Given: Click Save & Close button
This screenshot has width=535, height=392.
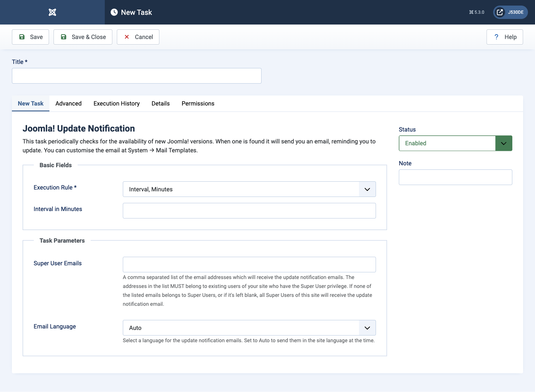Looking at the screenshot, I should pos(83,37).
